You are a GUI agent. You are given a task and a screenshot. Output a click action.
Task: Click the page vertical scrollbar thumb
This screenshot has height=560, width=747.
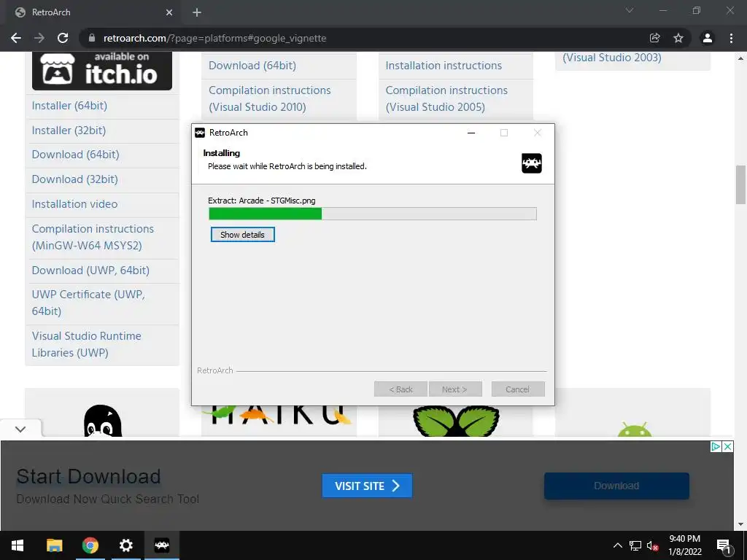[x=740, y=184]
